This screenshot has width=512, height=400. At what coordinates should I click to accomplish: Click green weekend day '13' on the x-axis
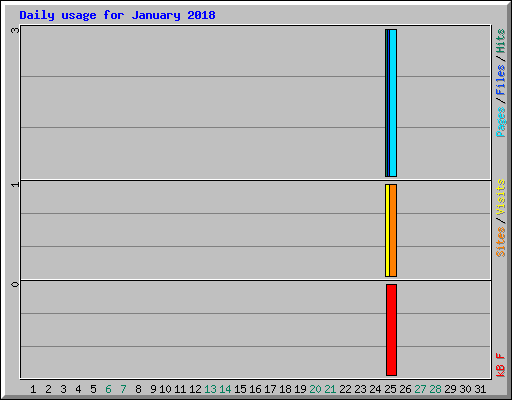click(210, 389)
